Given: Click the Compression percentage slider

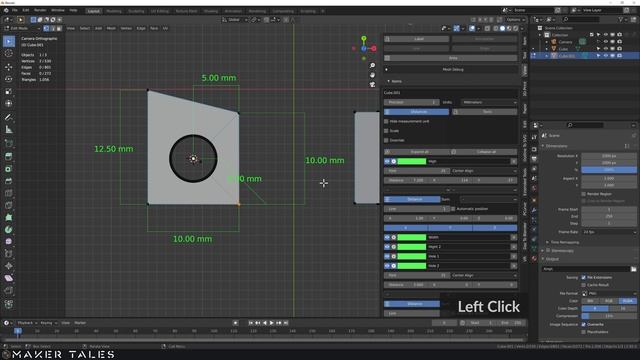Looking at the screenshot, I should click(x=609, y=316).
